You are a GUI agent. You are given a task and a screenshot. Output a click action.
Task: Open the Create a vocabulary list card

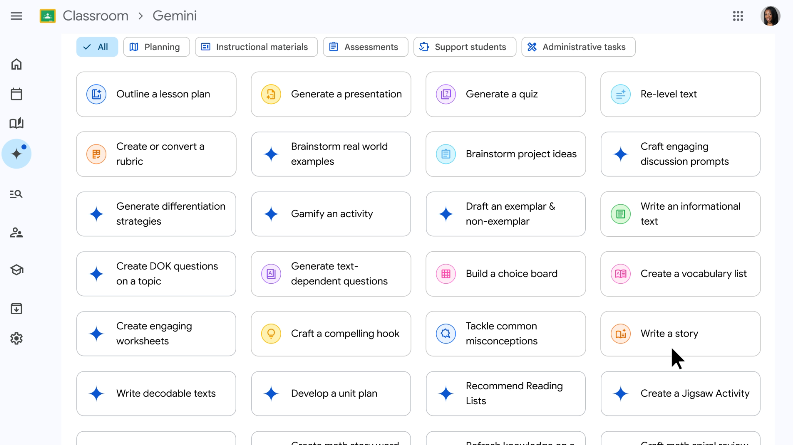680,274
